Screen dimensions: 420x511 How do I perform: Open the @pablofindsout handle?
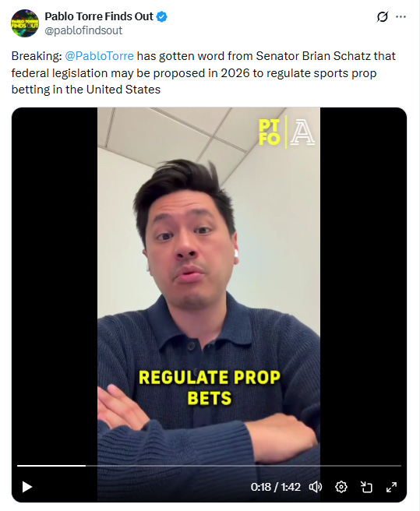[x=83, y=30]
